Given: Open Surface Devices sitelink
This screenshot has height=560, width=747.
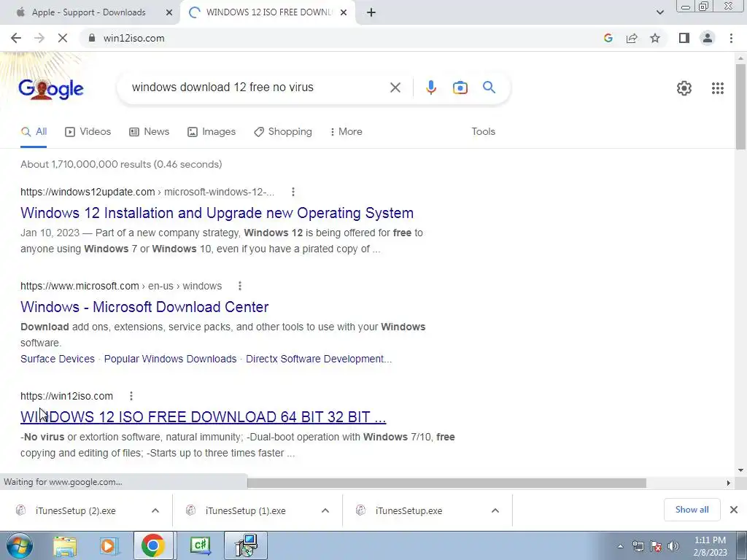Looking at the screenshot, I should [58, 359].
